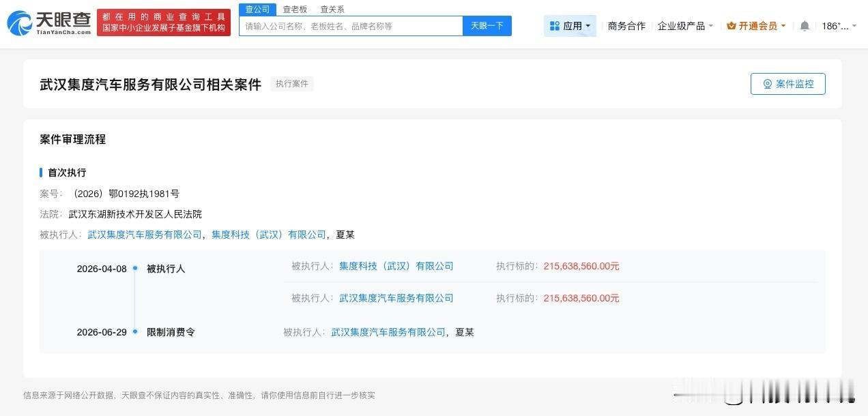Screen dimensions: 868x416
Task: Switch to the 查老板 tab
Action: coord(295,9)
